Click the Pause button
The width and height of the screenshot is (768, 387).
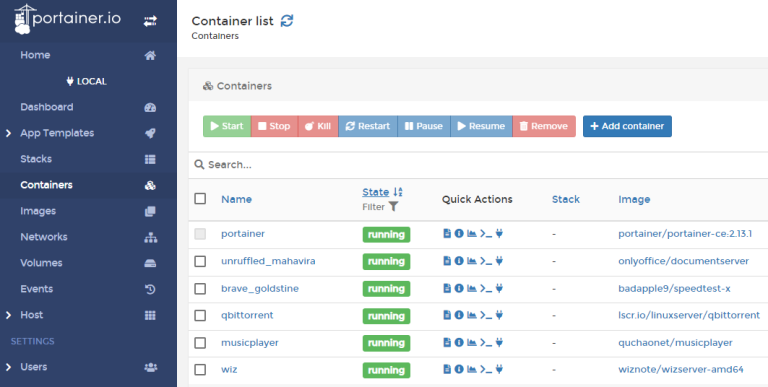pyautogui.click(x=424, y=126)
